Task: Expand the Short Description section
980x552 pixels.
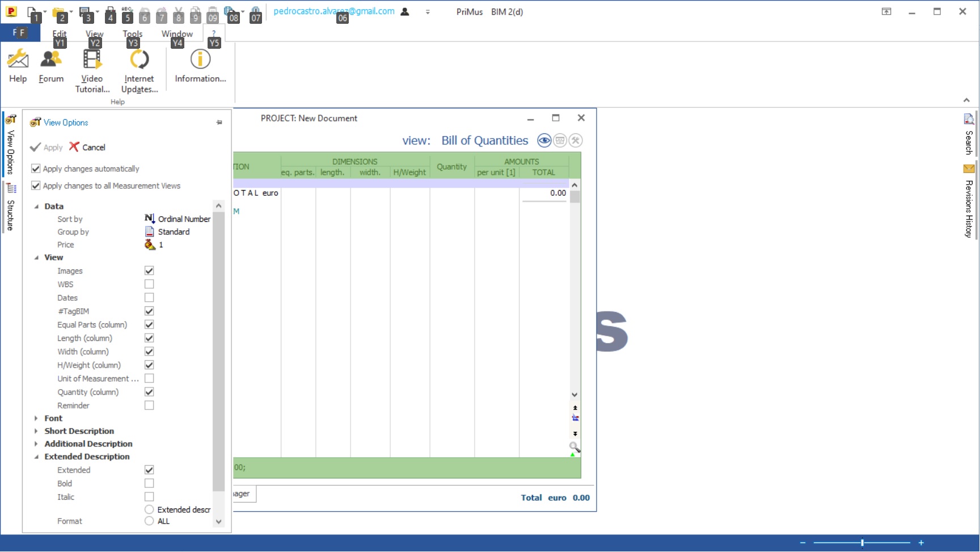Action: click(36, 431)
